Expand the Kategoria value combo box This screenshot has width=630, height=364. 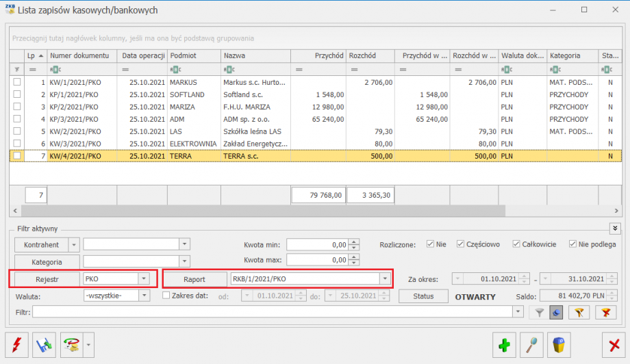184,261
